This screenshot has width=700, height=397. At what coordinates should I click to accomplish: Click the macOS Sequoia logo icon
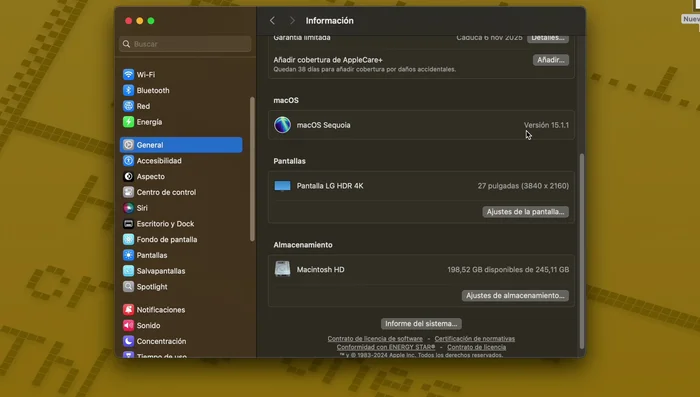point(283,125)
